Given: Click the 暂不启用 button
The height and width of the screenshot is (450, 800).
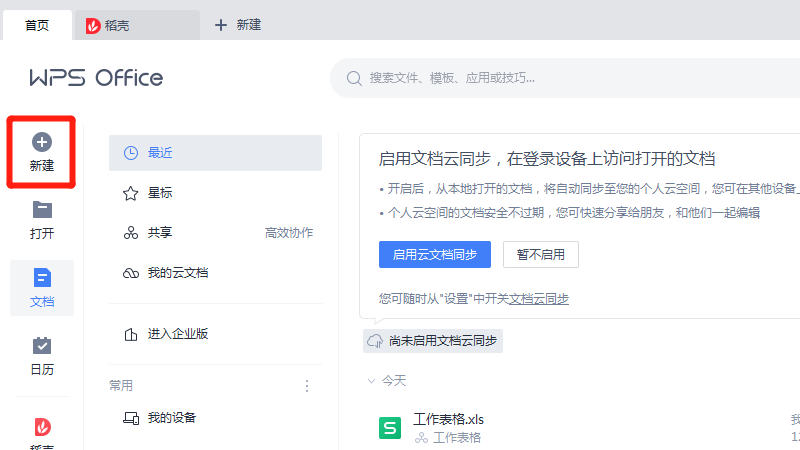Looking at the screenshot, I should pos(540,254).
